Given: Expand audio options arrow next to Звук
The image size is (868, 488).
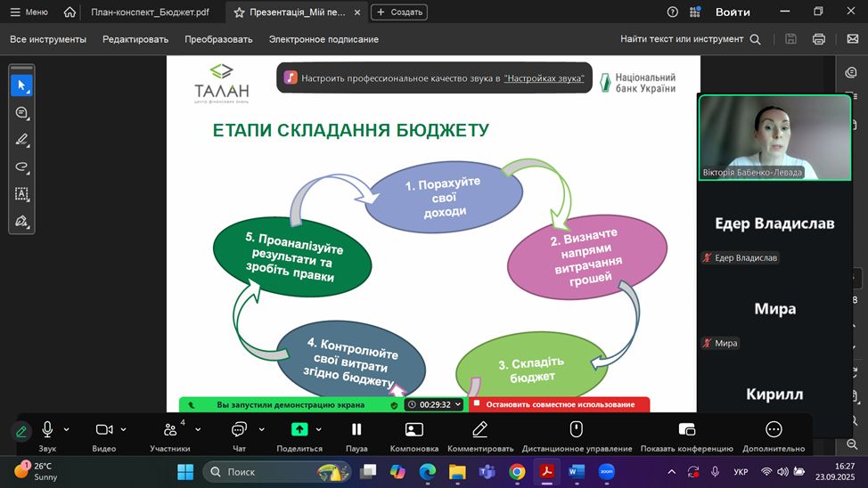Looking at the screenshot, I should pyautogui.click(x=67, y=429).
